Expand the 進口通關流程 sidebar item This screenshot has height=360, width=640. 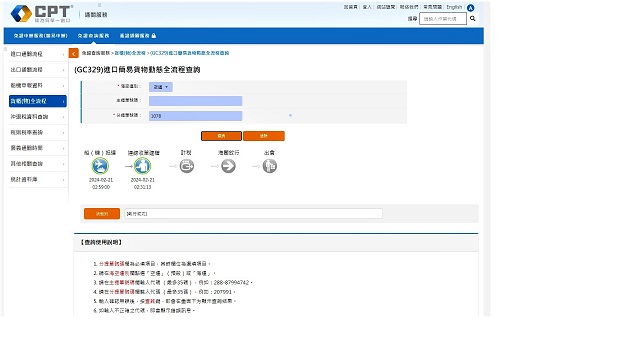tap(38, 54)
